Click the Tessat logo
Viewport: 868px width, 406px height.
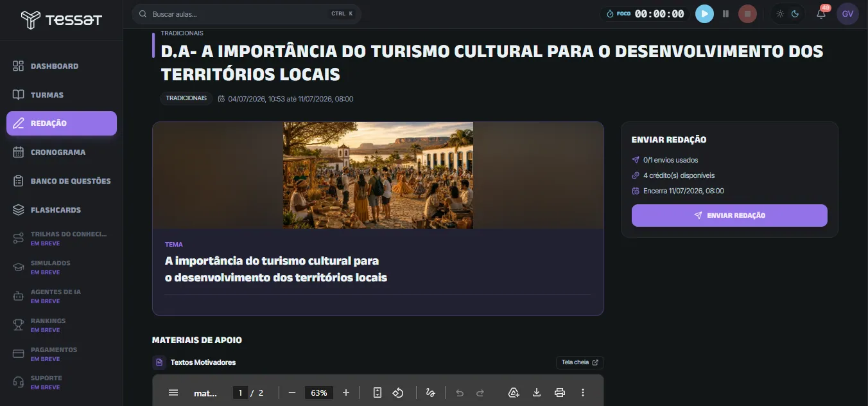coord(61,20)
